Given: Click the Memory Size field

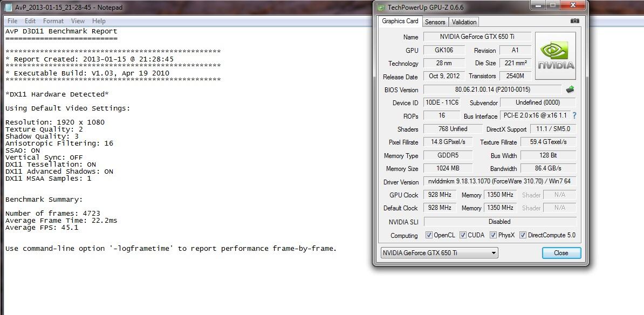Looking at the screenshot, I should click(448, 168).
